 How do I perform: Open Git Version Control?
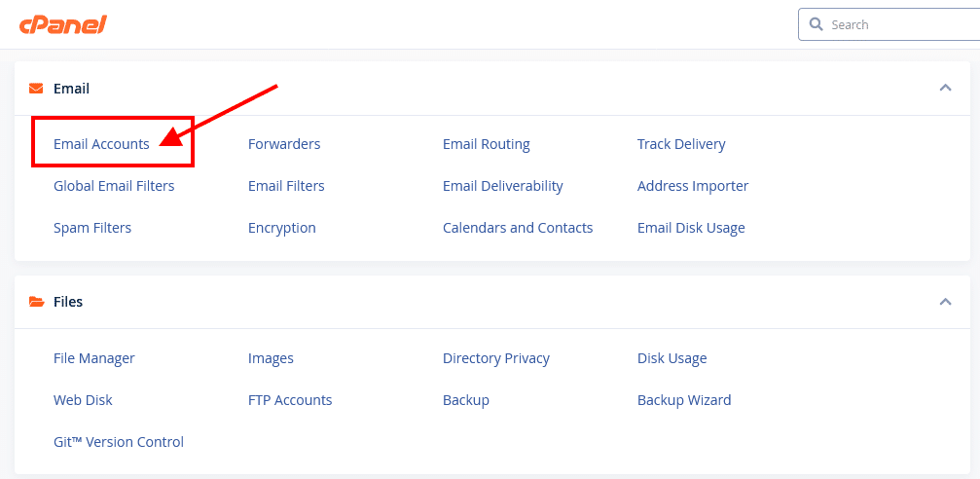[x=119, y=442]
